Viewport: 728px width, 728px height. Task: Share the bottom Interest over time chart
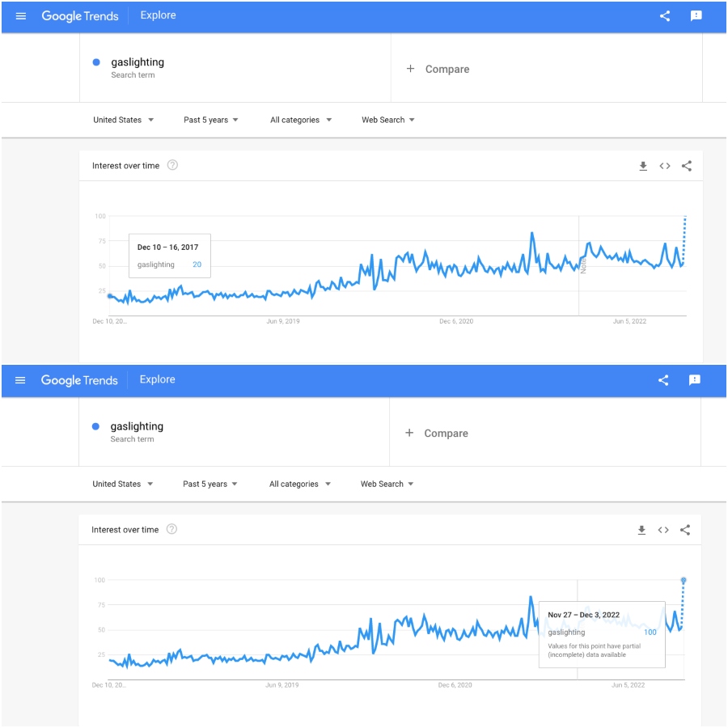point(685,530)
